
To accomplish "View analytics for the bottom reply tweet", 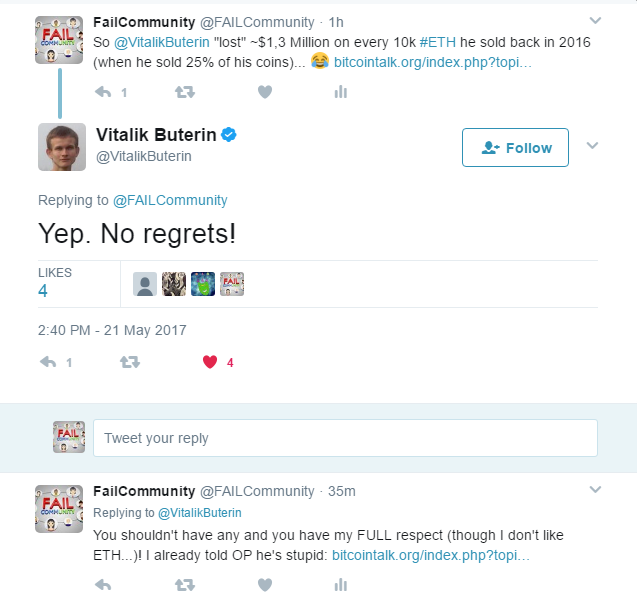I will pyautogui.click(x=340, y=585).
